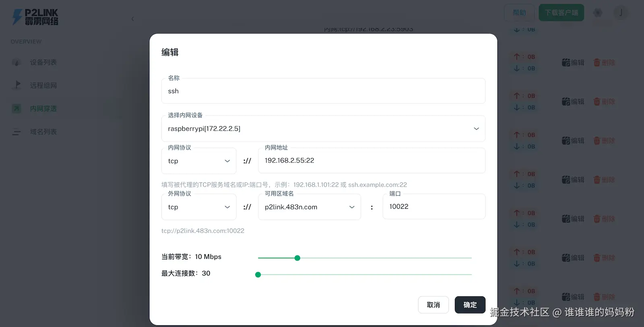Open 远程组网 in the sidebar
This screenshot has height=327, width=644.
coord(43,85)
